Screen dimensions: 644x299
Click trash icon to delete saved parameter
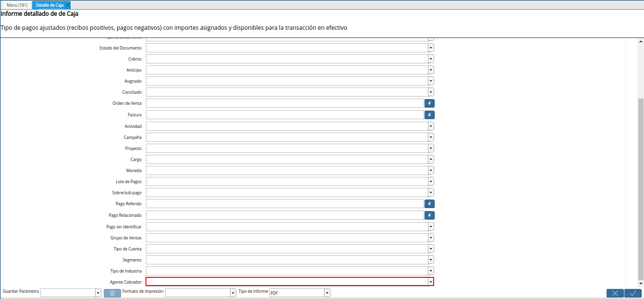[x=112, y=293]
